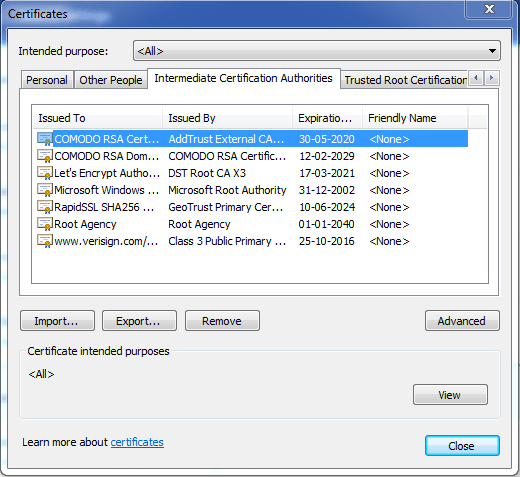Click expiration date 17-03-2021
The height and width of the screenshot is (477, 520).
pyautogui.click(x=327, y=173)
